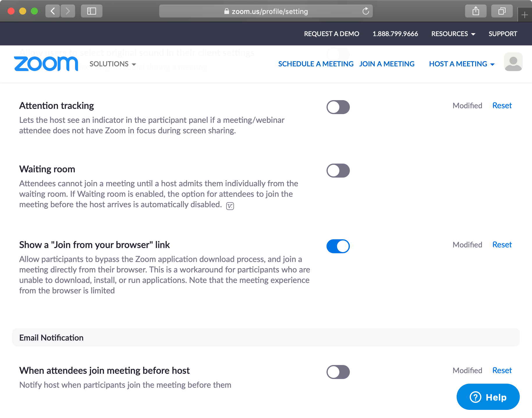Select Join a Meeting
This screenshot has height=418, width=532.
tap(387, 64)
